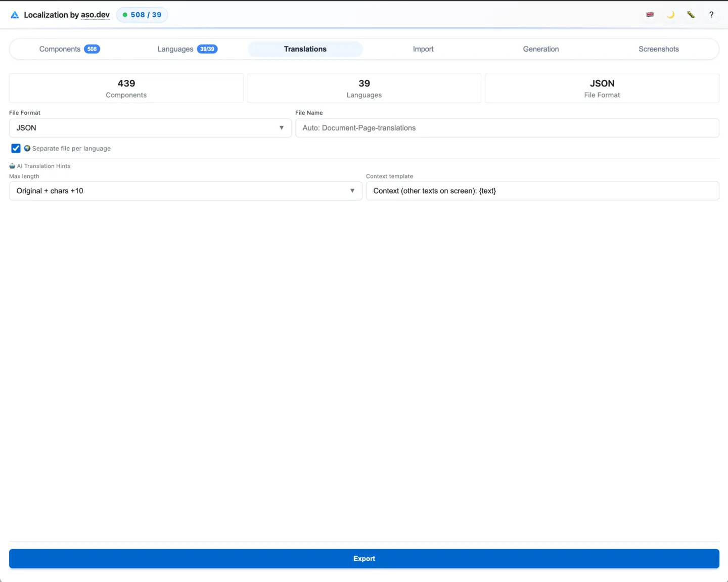Expand the Max length dropdown

(x=352, y=191)
